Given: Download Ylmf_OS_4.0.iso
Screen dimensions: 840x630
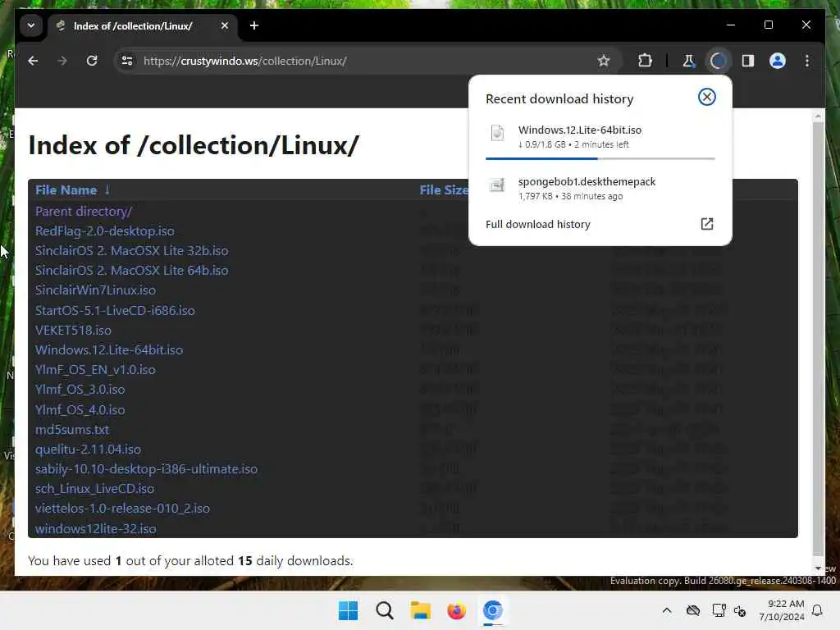Looking at the screenshot, I should click(x=80, y=410).
